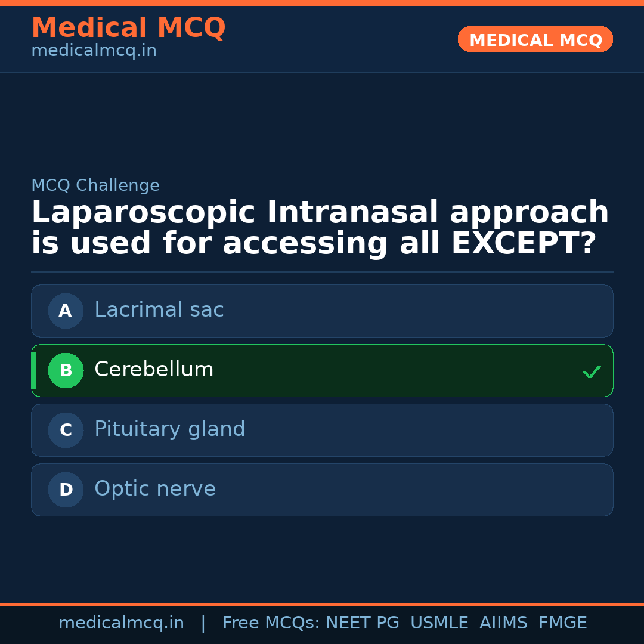
Task: Click the green bar left of Cerebellum option
Action: pyautogui.click(x=33, y=370)
